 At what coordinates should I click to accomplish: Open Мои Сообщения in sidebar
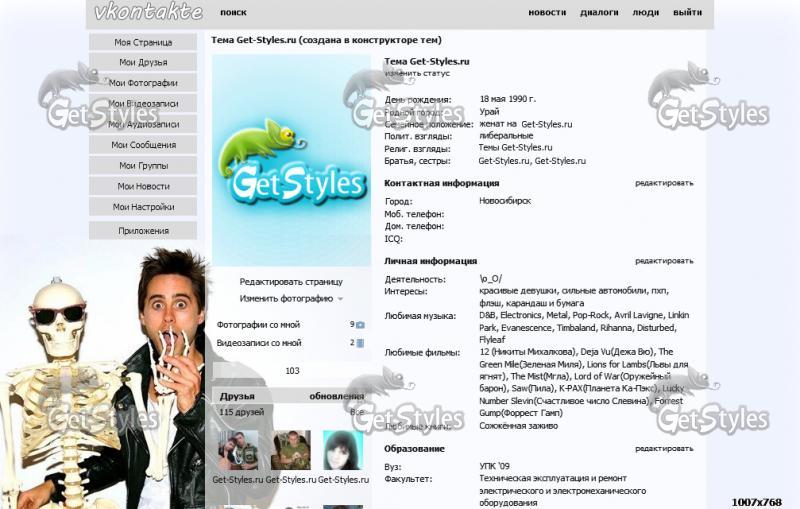pyautogui.click(x=143, y=145)
